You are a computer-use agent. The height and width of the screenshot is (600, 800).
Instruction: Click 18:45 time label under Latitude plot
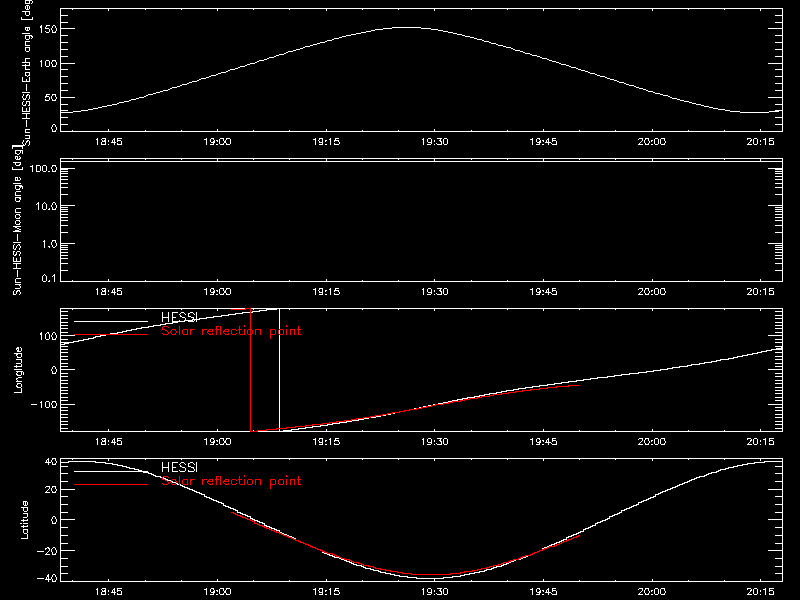click(x=109, y=592)
